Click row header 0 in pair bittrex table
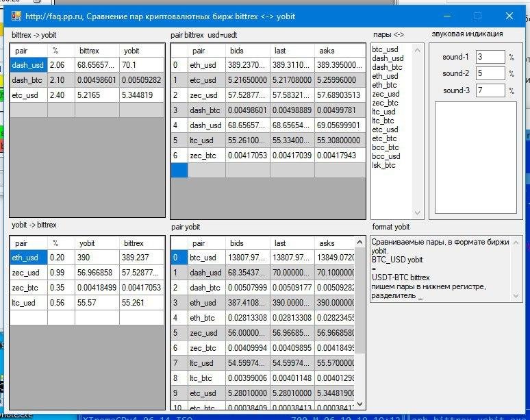530x420 pixels. (x=179, y=65)
